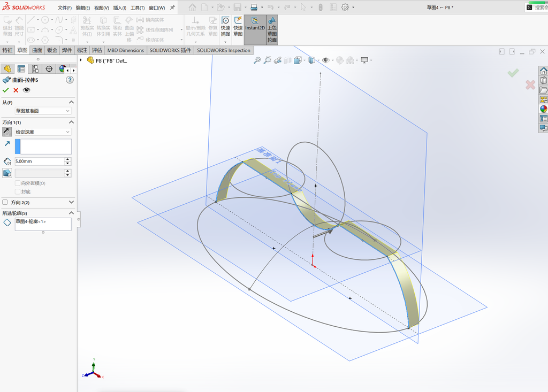
Task: Switch to the 曲面 tab
Action: point(37,50)
